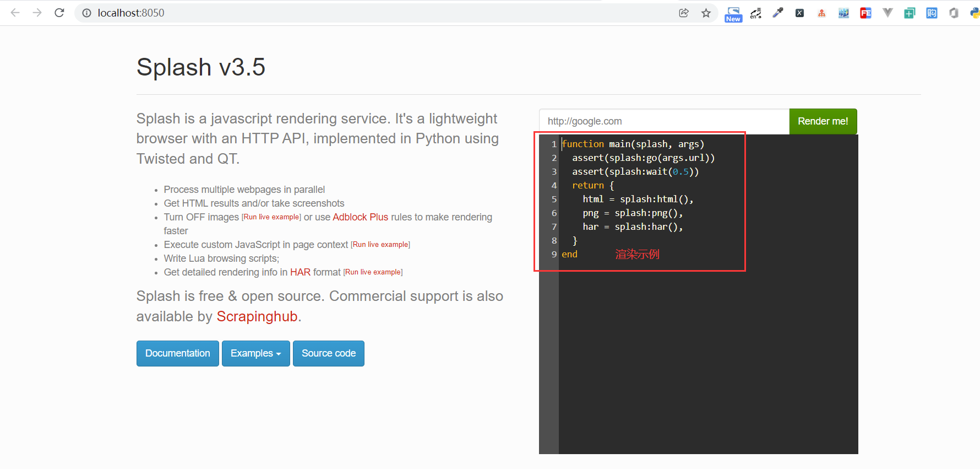Viewport: 980px width, 469px height.
Task: Click line number 1 in editor gutter
Action: tap(554, 144)
